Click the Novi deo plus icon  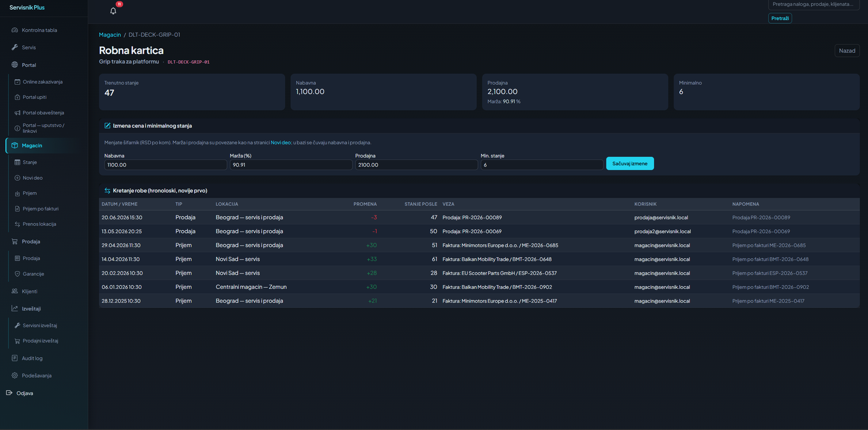[17, 178]
